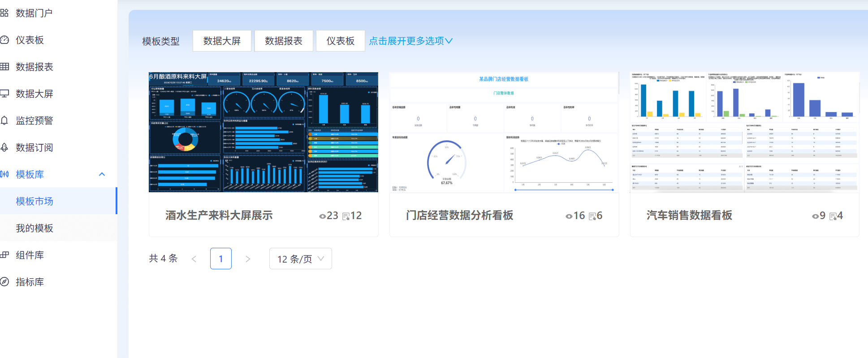Open the 汽车销售数据看板 template thumbnail
The image size is (868, 358).
click(x=744, y=132)
